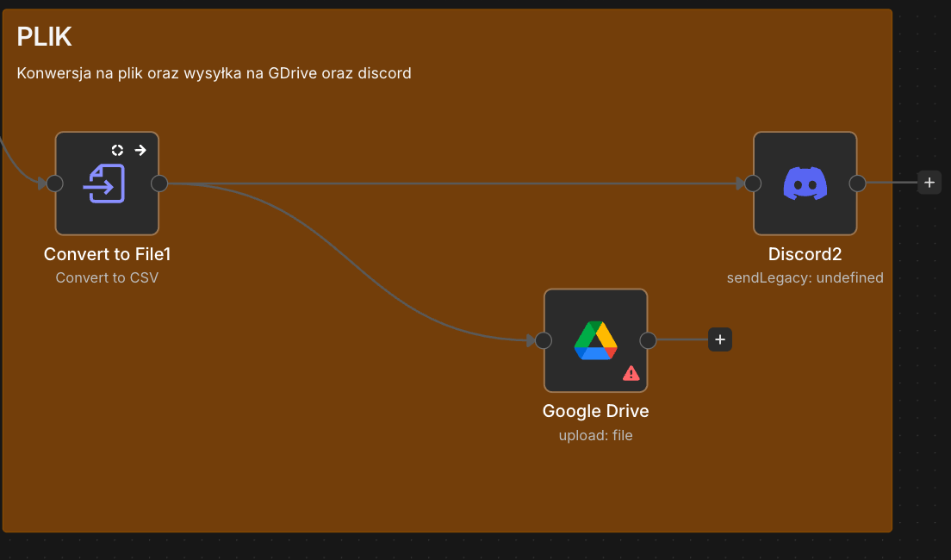
Task: Add a node after Discord2 output
Action: click(929, 183)
